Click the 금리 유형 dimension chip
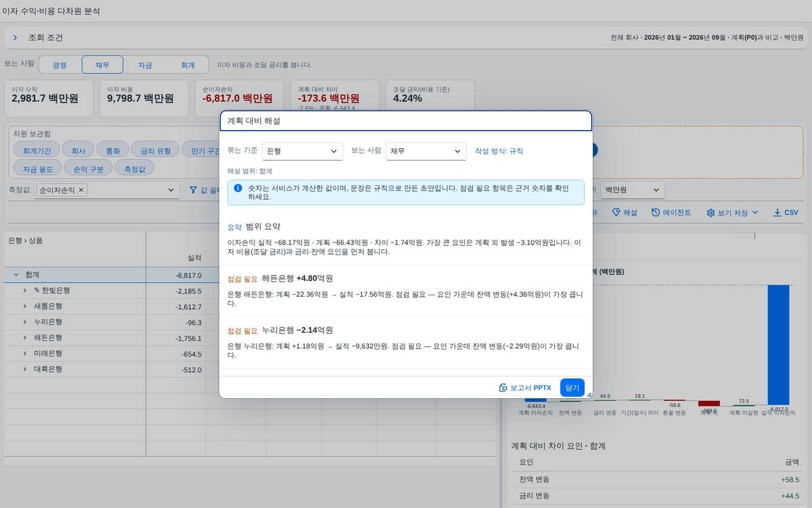This screenshot has height=508, width=812. click(156, 150)
